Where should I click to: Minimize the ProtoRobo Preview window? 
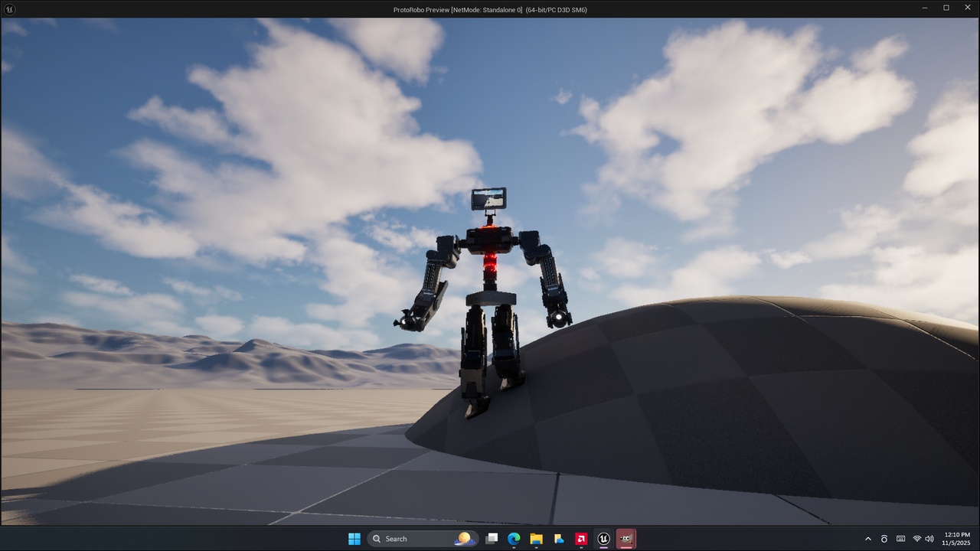(925, 8)
